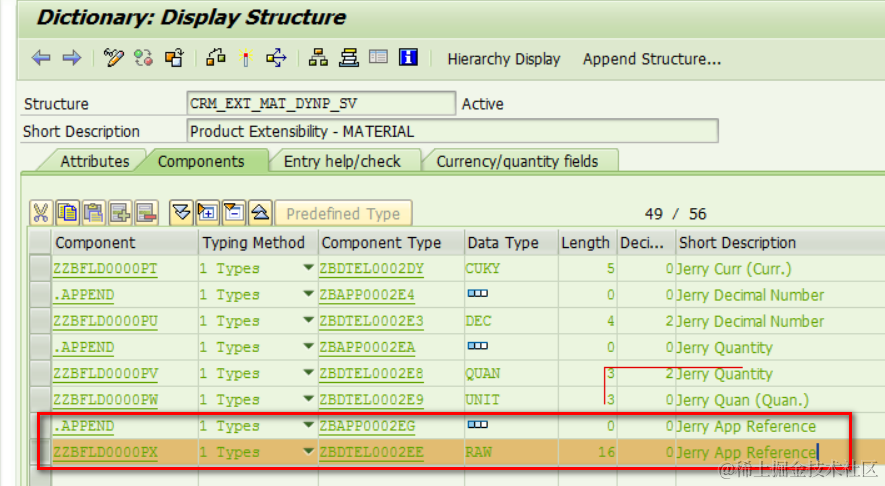
Task: Click the Activate matchstick icon
Action: point(246,58)
